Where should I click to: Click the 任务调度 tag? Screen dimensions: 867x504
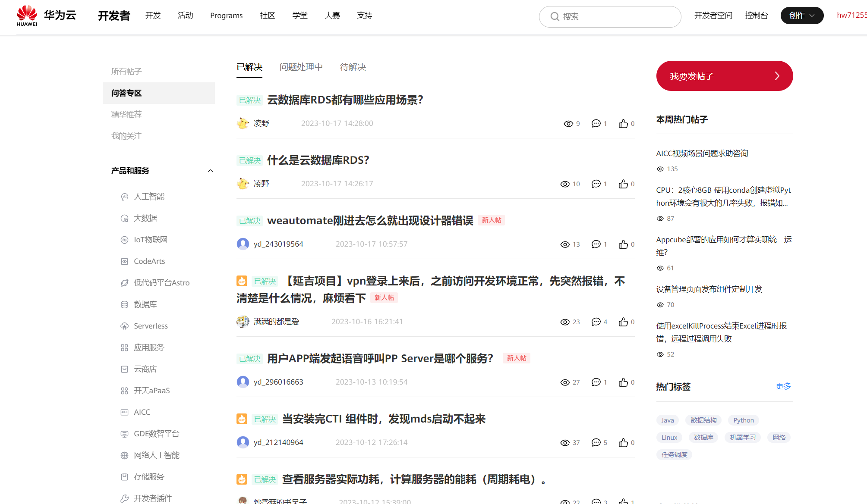coord(675,455)
